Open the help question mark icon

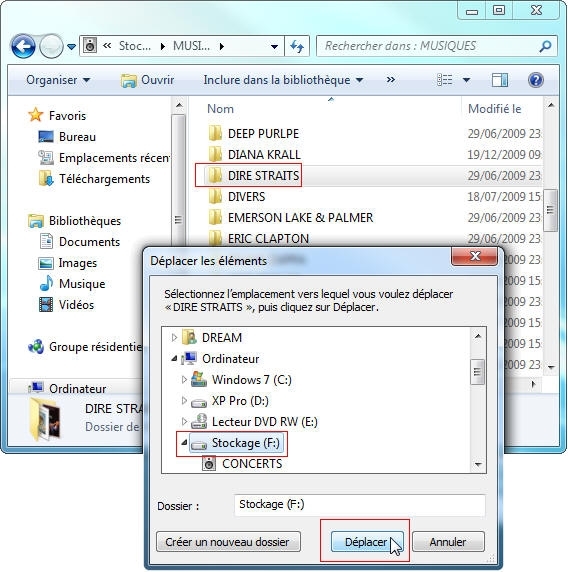click(x=536, y=80)
